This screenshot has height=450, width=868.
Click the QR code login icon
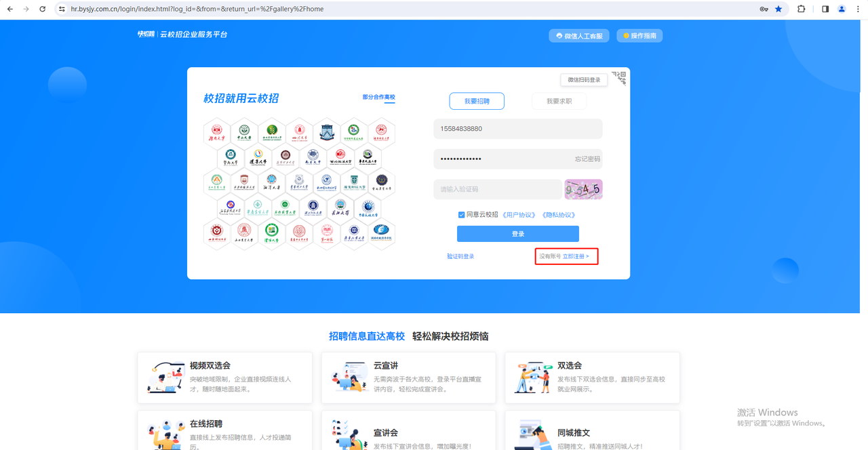[x=619, y=78]
